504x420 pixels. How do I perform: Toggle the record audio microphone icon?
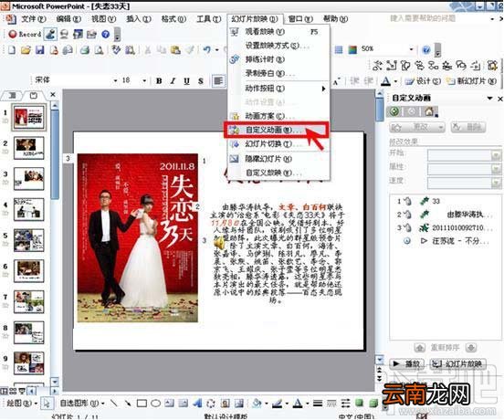point(50,34)
